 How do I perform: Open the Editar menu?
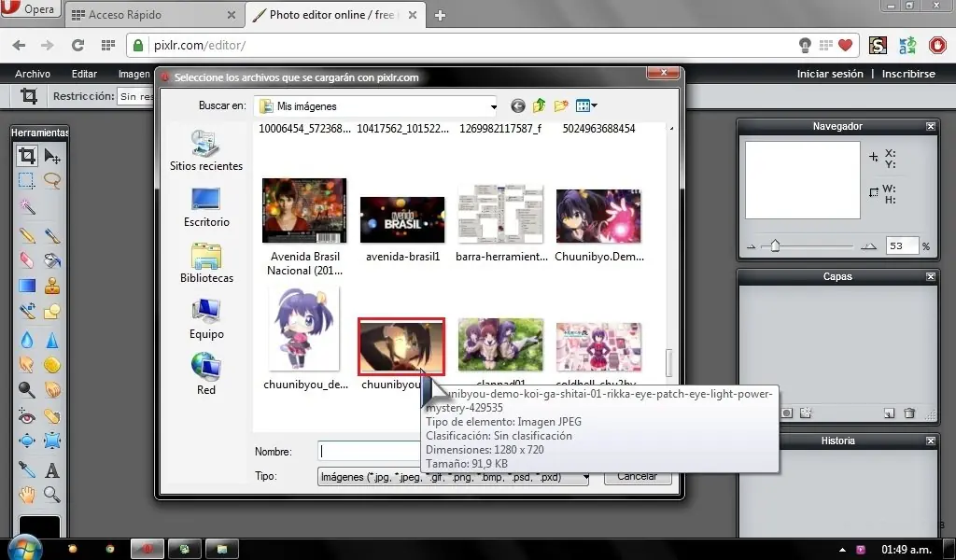[x=84, y=74]
